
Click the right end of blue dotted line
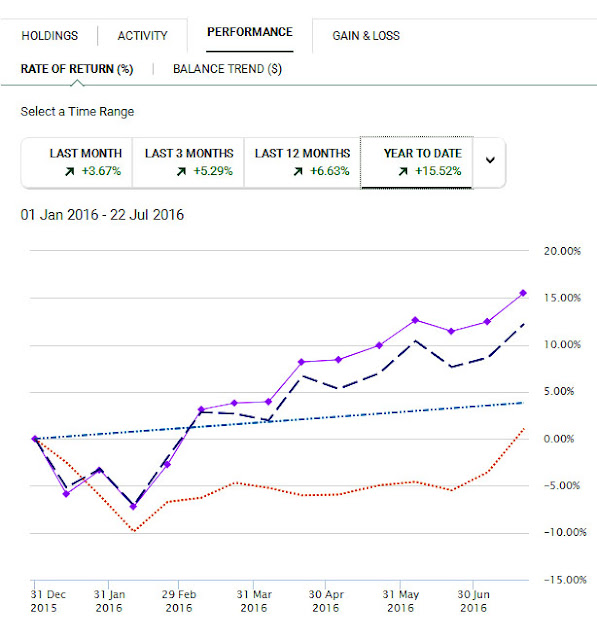(522, 403)
